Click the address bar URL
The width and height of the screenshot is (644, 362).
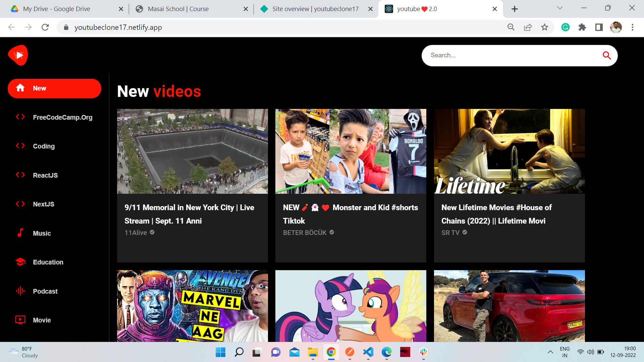click(118, 27)
